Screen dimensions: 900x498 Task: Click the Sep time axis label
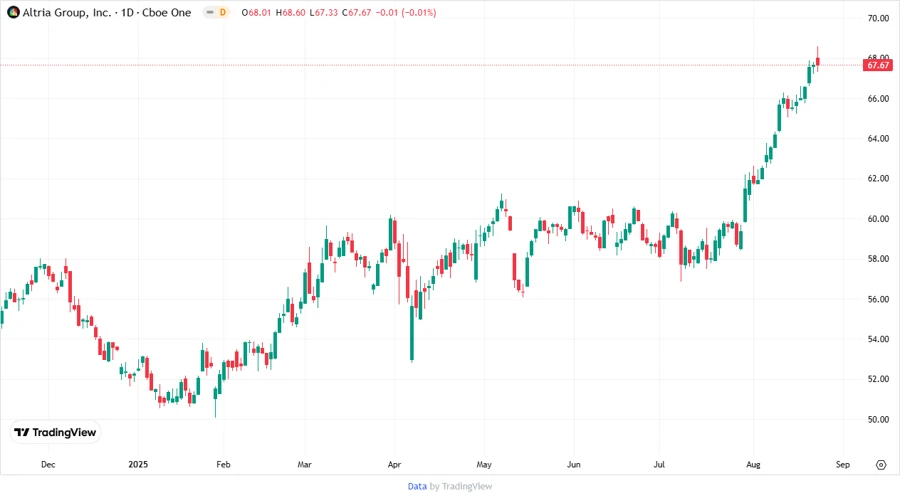pos(843,464)
